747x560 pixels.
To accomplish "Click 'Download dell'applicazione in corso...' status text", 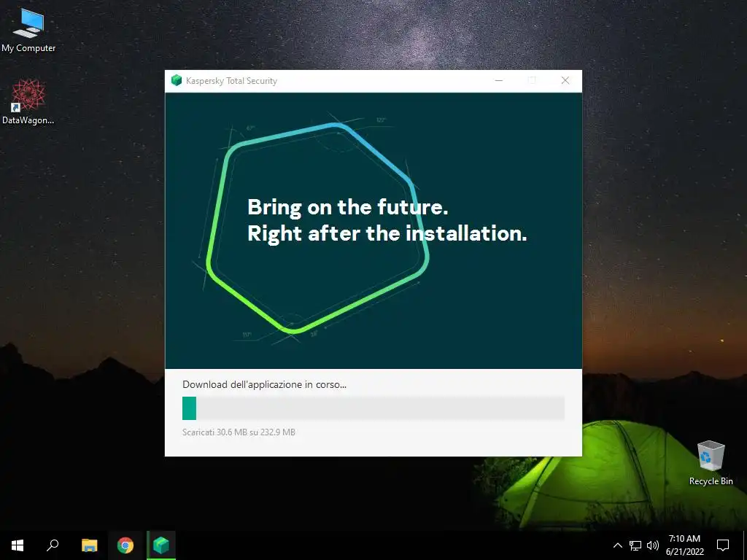I will (x=264, y=384).
